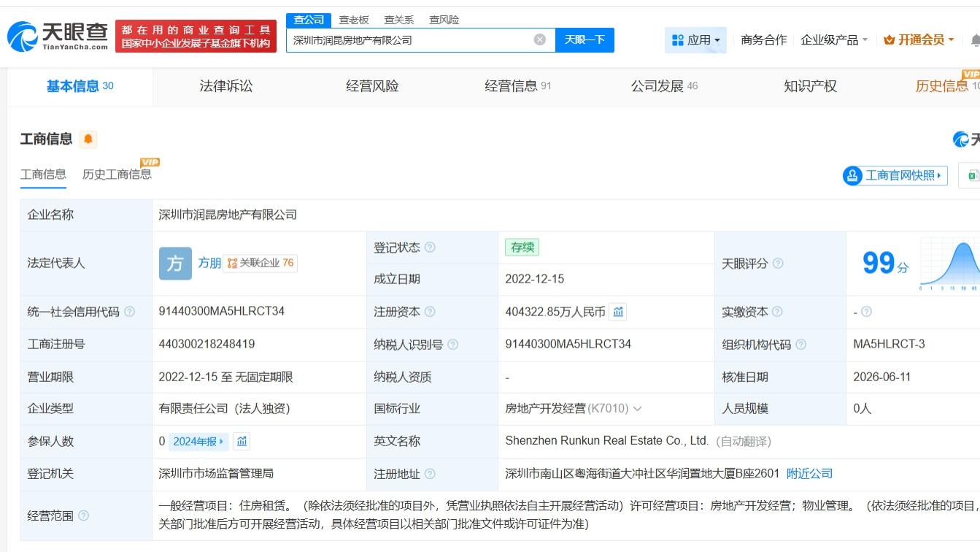Expand the 房地产开发经营 industry chevron

click(637, 409)
